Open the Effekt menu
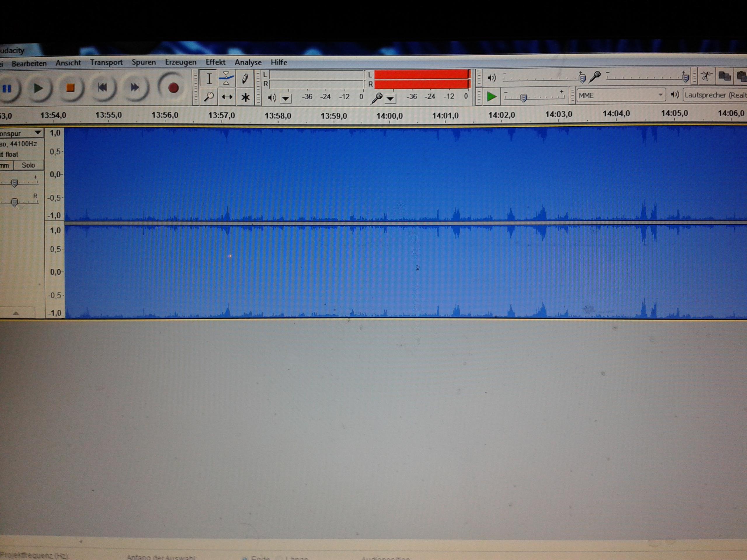This screenshot has height=560, width=747. pos(215,62)
